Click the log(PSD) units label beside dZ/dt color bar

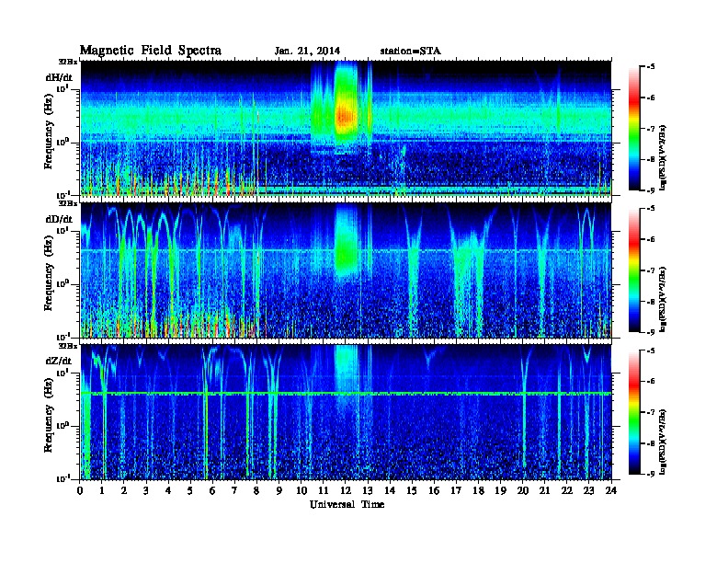click(x=664, y=442)
